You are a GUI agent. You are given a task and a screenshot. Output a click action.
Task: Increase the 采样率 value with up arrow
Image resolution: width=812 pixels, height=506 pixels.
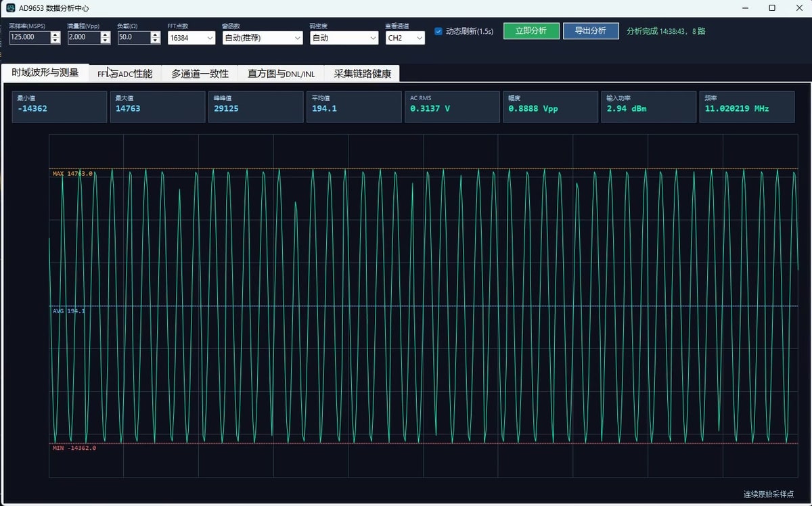pos(55,34)
